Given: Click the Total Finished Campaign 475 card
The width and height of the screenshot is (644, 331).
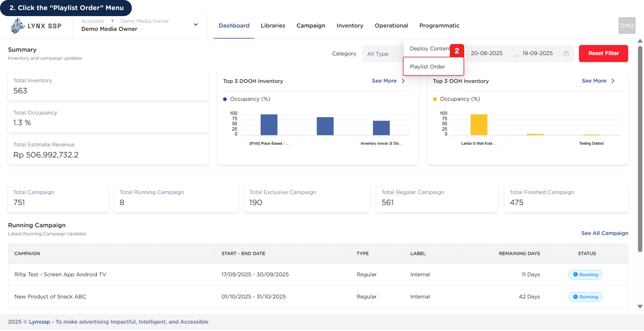Looking at the screenshot, I should tap(566, 198).
